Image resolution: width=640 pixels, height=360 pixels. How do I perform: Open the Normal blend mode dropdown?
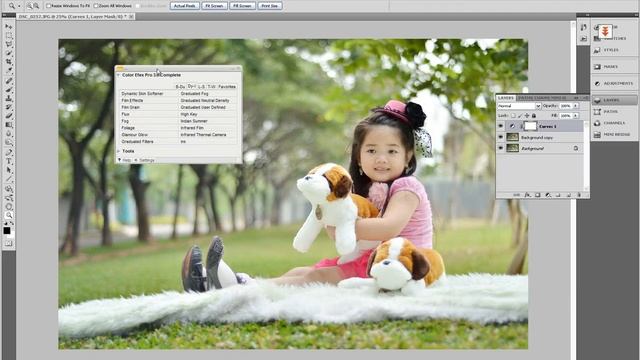519,106
